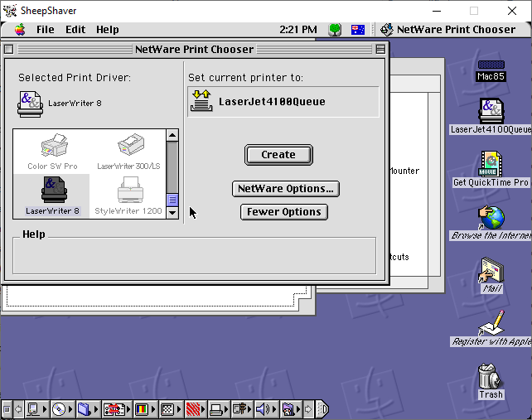Click the driver list scrollbar thumb
Screen dimensions: 532x420
pyautogui.click(x=172, y=200)
